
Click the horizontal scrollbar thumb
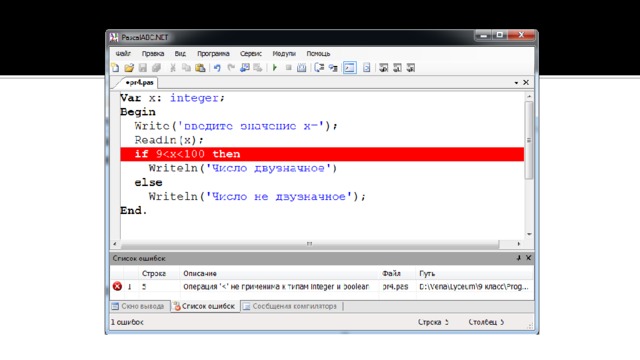pyautogui.click(x=309, y=244)
